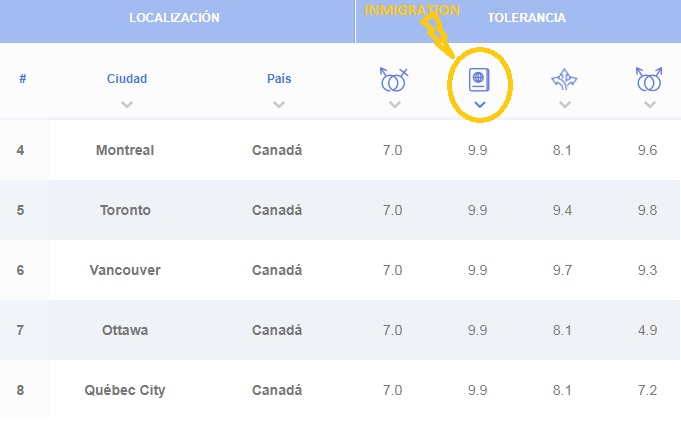Screen dimensions: 681x428
Task: Expand the Ciudad column sort chevron
Action: click(127, 104)
